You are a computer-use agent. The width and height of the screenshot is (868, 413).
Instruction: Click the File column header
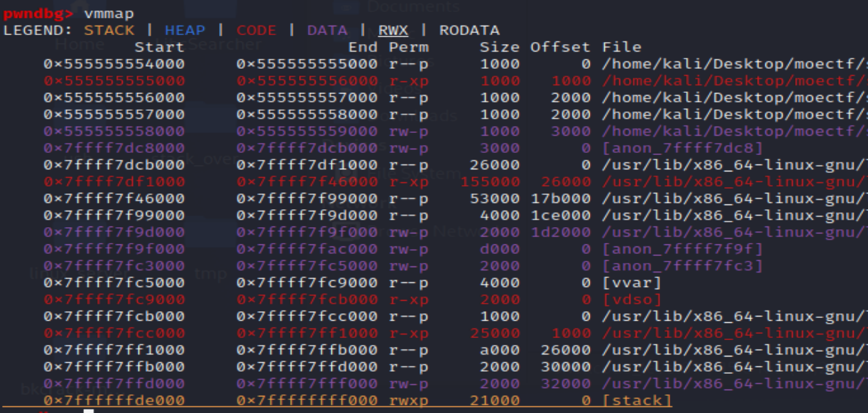coord(621,47)
